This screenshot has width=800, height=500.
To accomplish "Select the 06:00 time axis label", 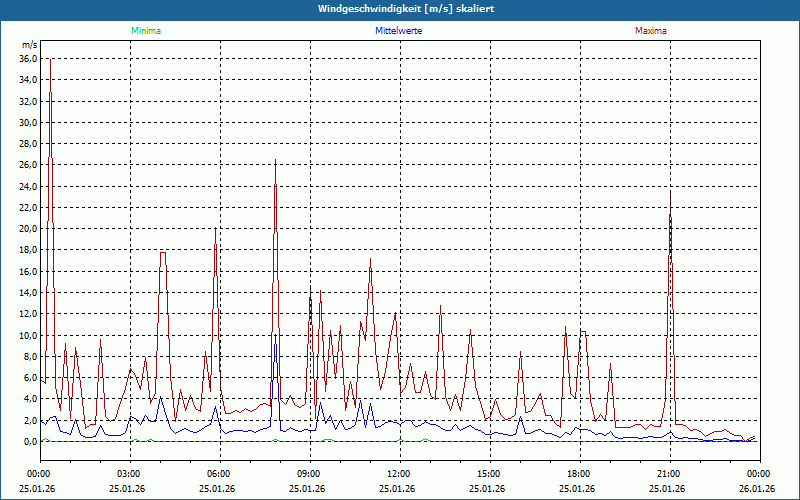I will tap(219, 473).
